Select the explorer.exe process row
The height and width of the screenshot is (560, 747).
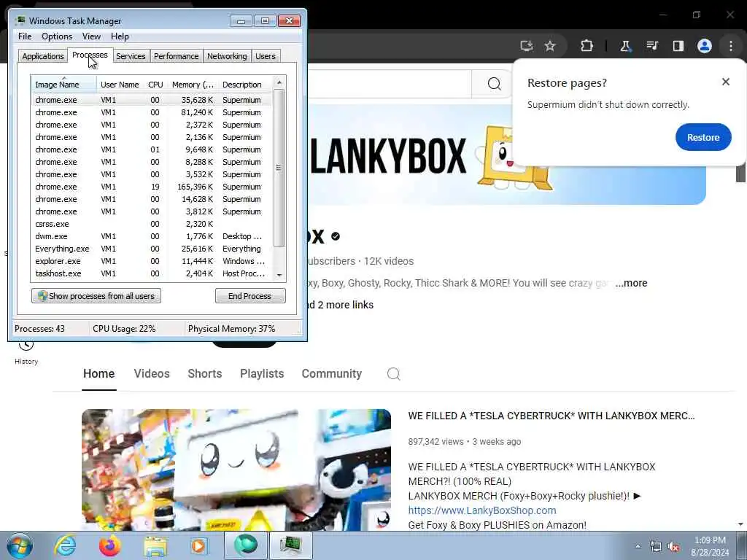pyautogui.click(x=152, y=261)
